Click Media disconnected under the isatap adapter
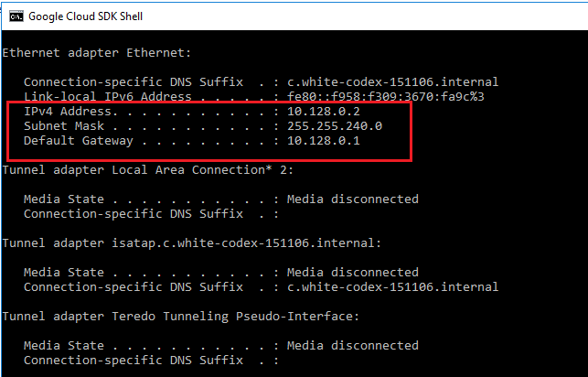Viewport: 588px width, 377px height. (353, 272)
